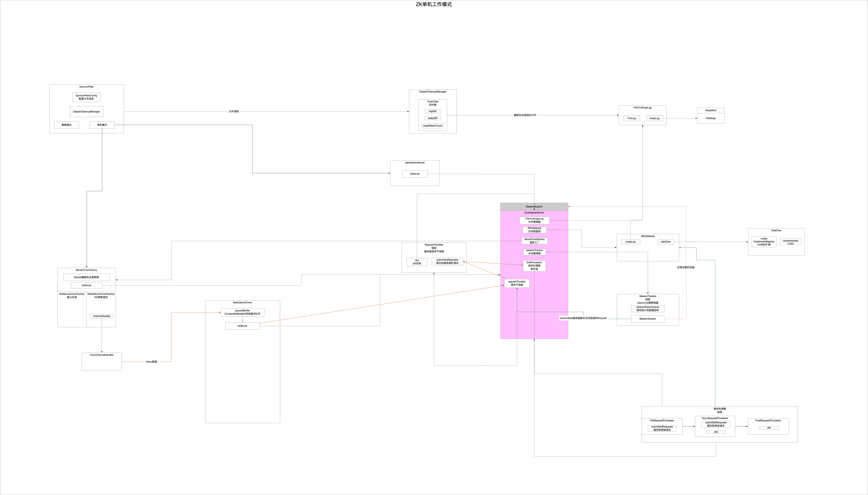Click the snapRetainCount box in TimerTask
The image size is (868, 495).
pyautogui.click(x=432, y=125)
